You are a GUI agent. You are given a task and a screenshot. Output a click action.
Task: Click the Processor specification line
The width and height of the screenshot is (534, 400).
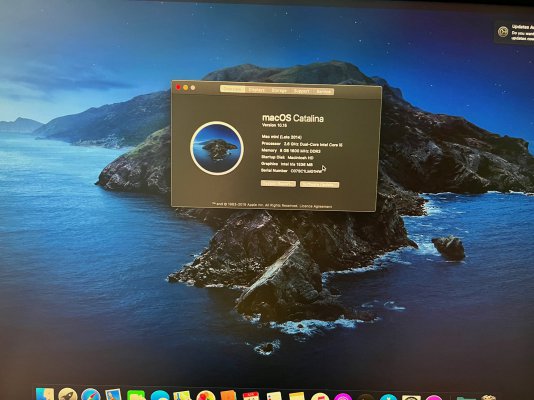pos(302,144)
